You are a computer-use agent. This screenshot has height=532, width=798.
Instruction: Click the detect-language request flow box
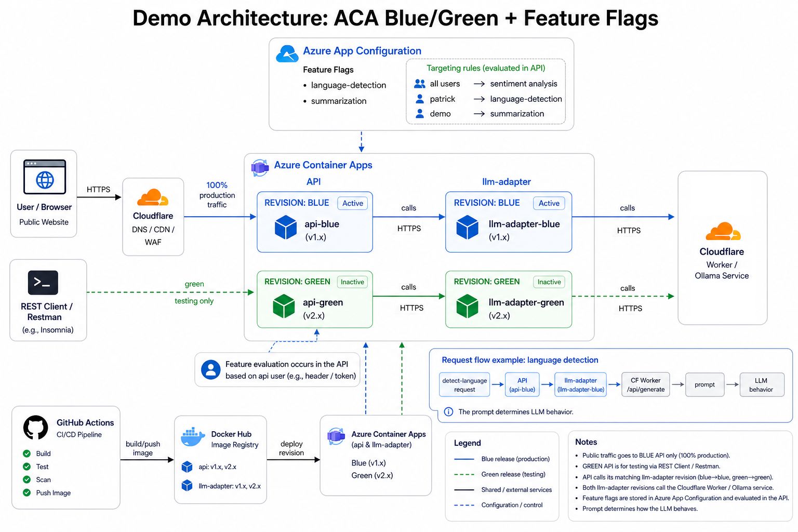pyautogui.click(x=464, y=385)
